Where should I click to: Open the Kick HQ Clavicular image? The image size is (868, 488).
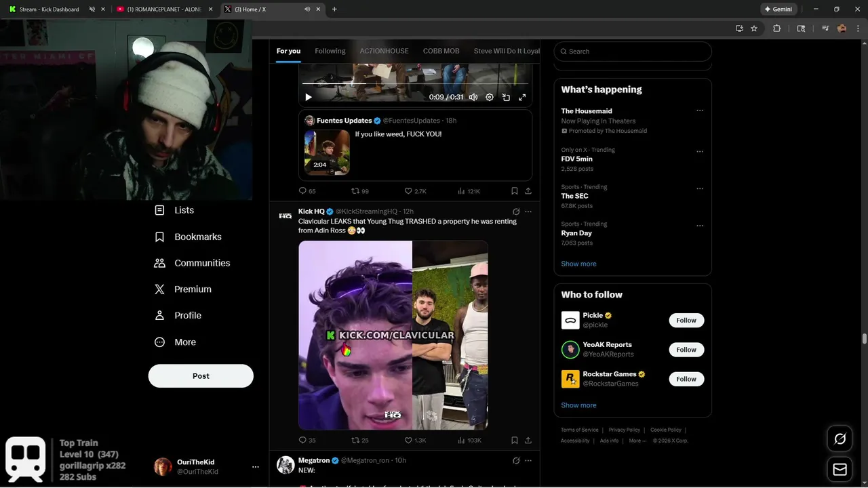pos(393,335)
